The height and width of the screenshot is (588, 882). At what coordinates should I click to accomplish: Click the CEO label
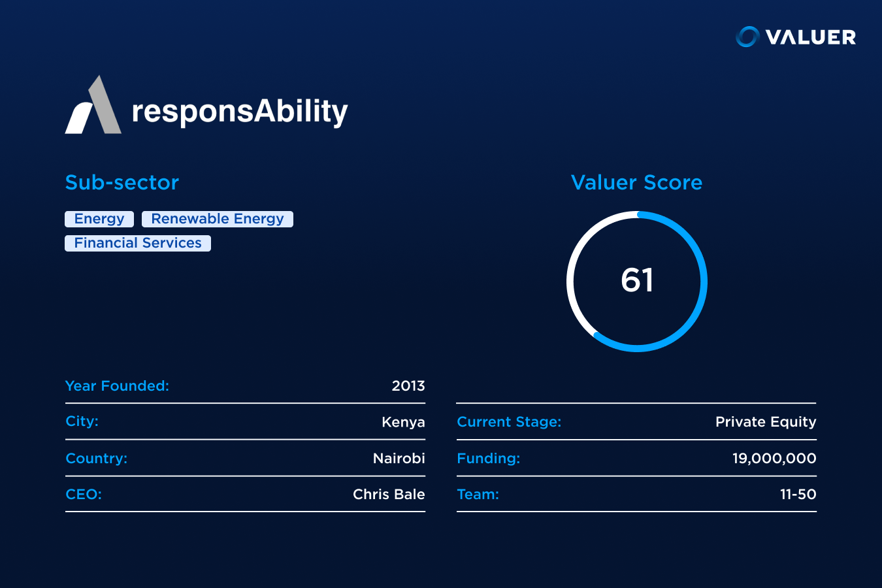tap(84, 495)
